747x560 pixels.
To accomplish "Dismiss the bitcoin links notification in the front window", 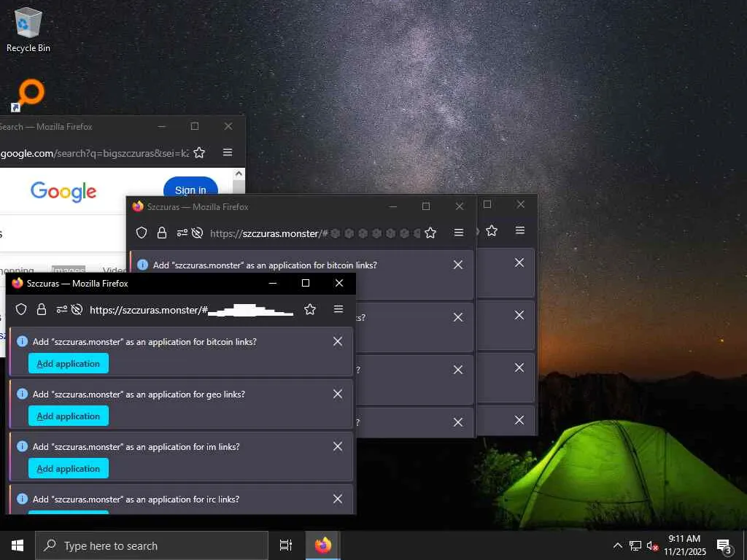I will (338, 341).
